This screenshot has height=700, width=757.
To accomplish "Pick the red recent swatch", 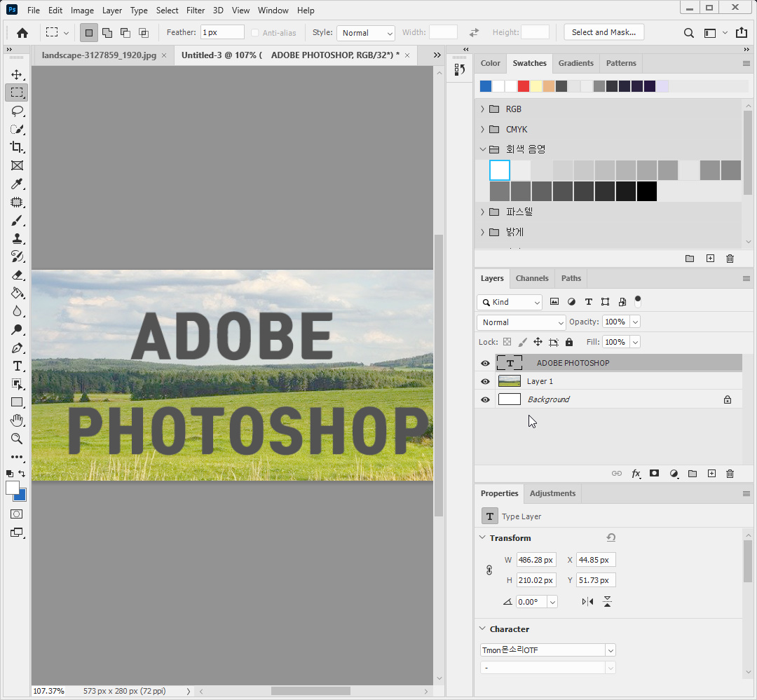I will (x=524, y=86).
